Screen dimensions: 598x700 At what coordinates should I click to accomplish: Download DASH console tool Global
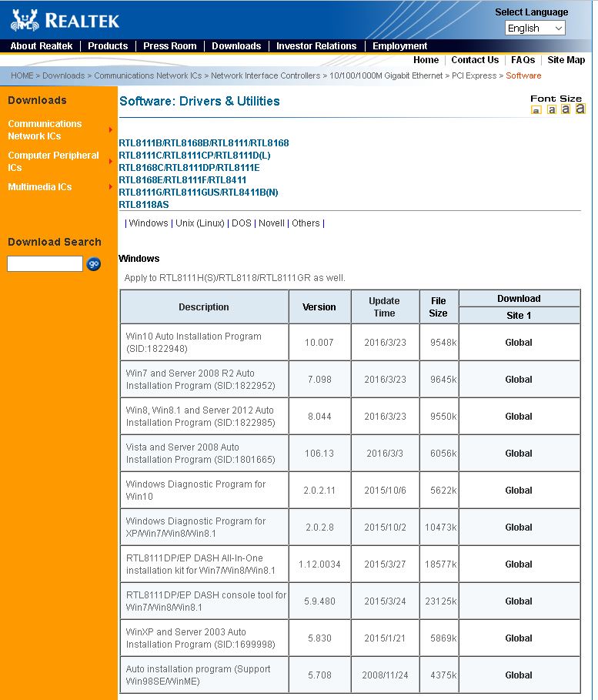[x=519, y=601]
